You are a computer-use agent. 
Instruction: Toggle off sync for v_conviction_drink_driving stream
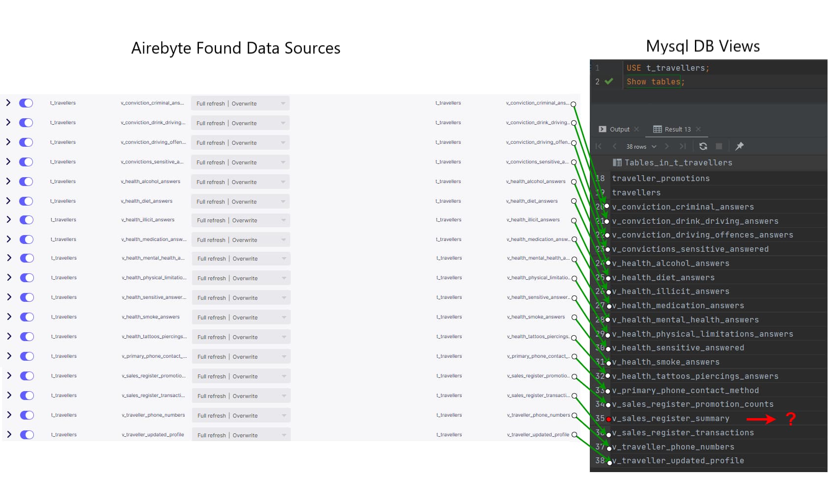26,123
